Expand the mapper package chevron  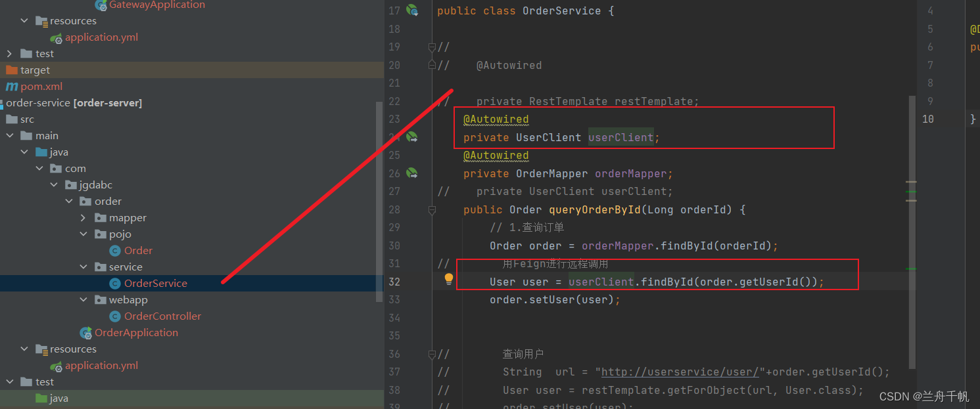tap(83, 218)
